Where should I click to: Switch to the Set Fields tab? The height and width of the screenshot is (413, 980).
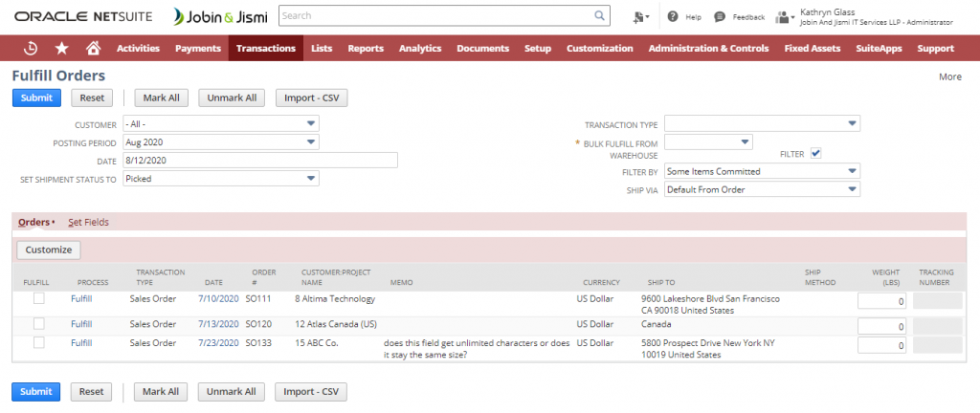(x=88, y=222)
